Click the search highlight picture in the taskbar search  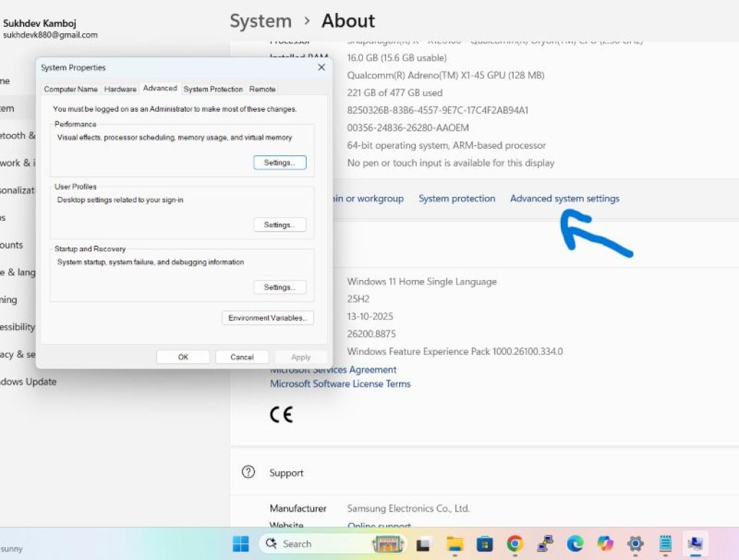[x=388, y=543]
